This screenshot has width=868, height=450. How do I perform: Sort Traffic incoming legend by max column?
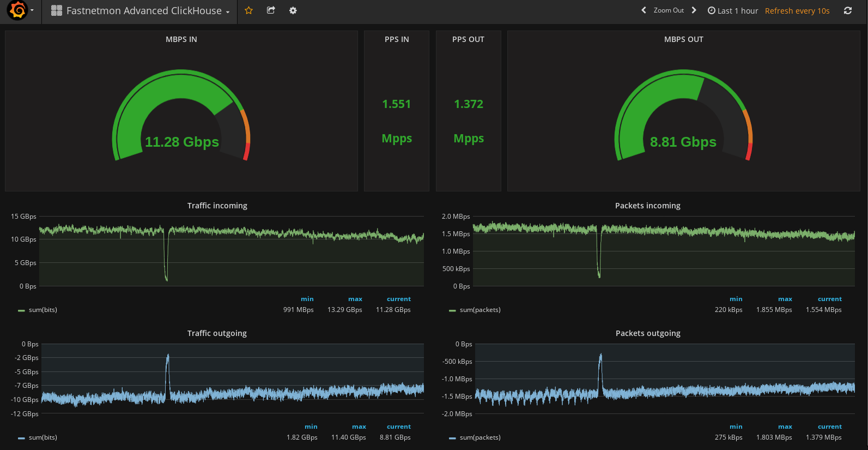click(355, 299)
